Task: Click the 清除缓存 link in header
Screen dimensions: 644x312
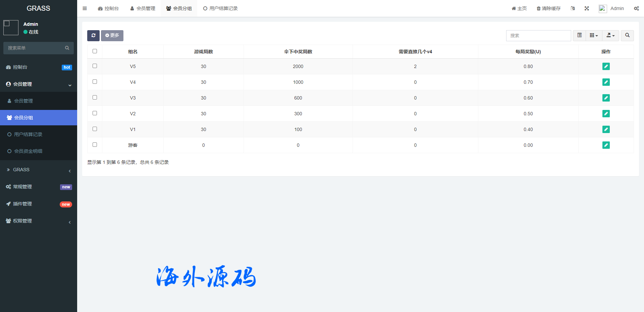Action: click(548, 8)
